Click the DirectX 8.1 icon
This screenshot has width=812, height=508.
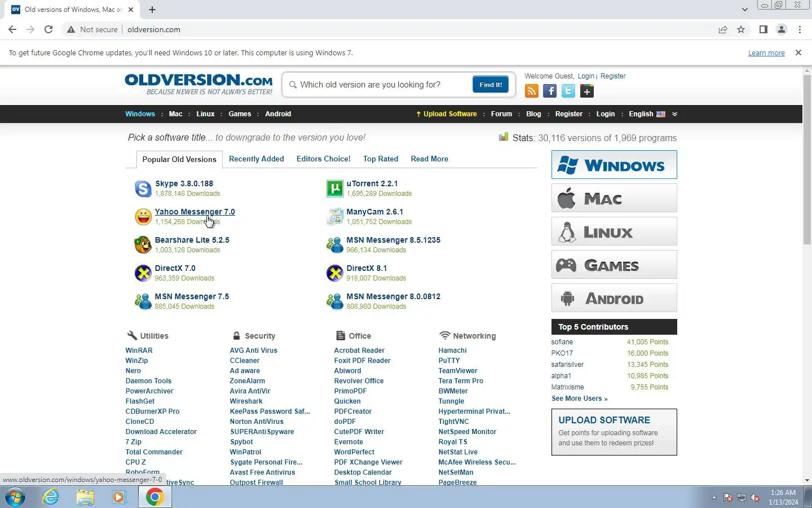(x=335, y=273)
